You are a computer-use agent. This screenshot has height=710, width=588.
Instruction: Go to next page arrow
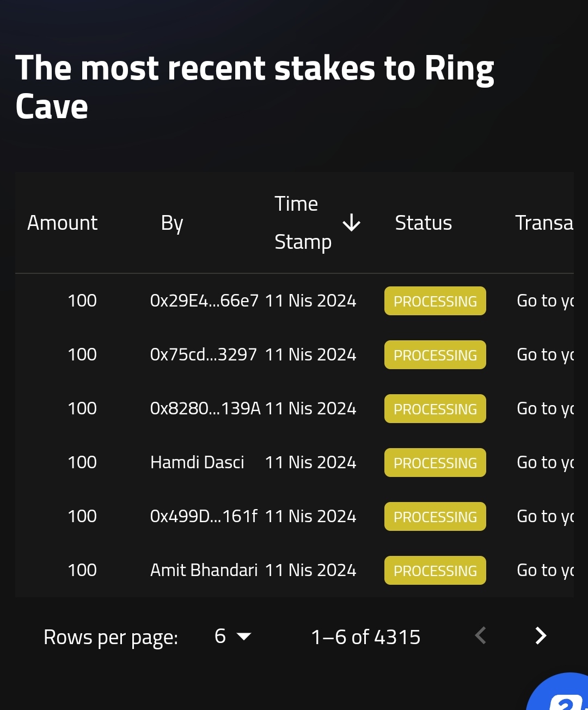point(540,635)
